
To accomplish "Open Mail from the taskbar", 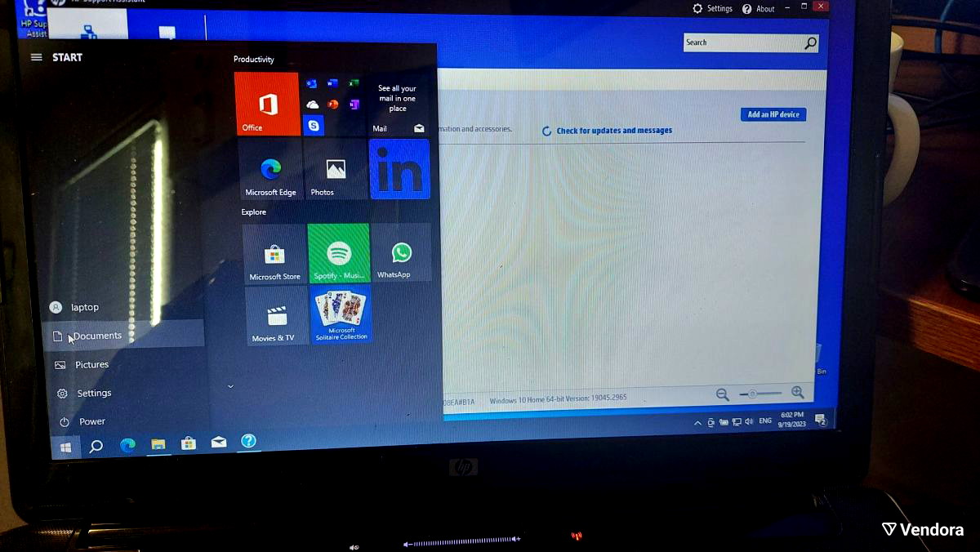I will pyautogui.click(x=219, y=443).
